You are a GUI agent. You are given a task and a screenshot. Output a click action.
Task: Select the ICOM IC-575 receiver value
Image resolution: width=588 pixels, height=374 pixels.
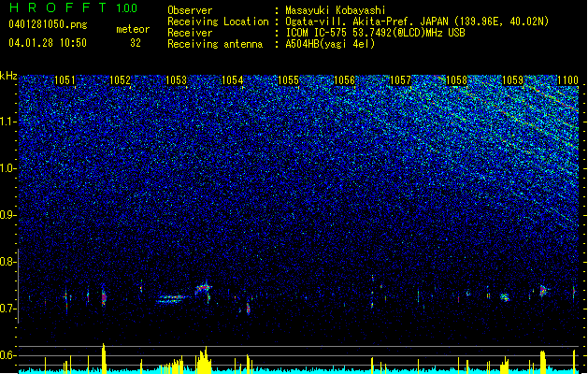pyautogui.click(x=375, y=33)
